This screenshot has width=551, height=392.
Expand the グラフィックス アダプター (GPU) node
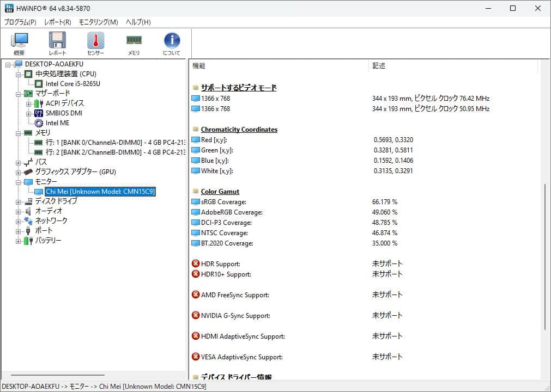pos(17,171)
